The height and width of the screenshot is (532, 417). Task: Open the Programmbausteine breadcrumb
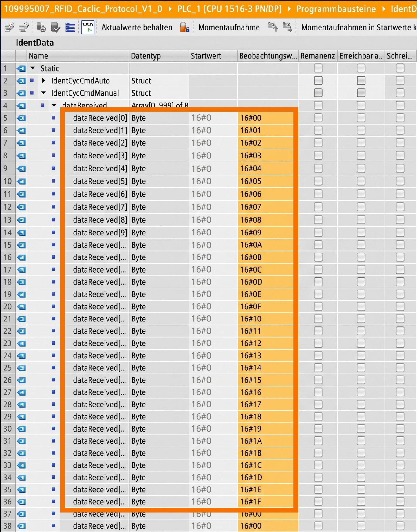pyautogui.click(x=336, y=9)
